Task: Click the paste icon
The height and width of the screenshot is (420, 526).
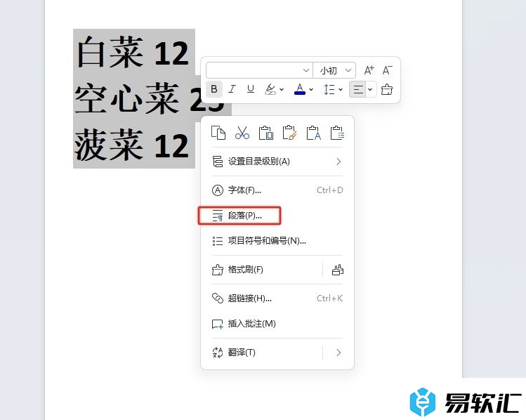Action: 265,133
